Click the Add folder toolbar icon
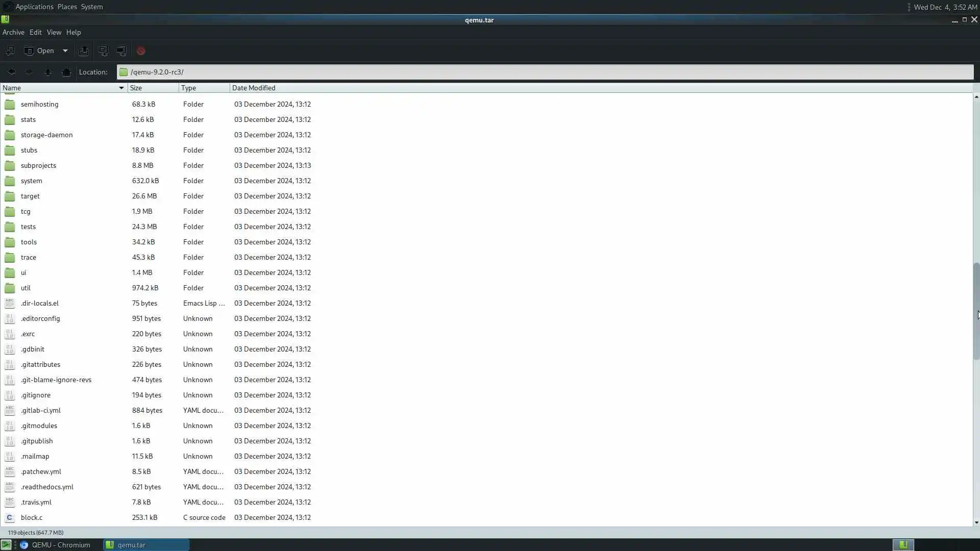Viewport: 980px width, 551px height. (x=121, y=51)
